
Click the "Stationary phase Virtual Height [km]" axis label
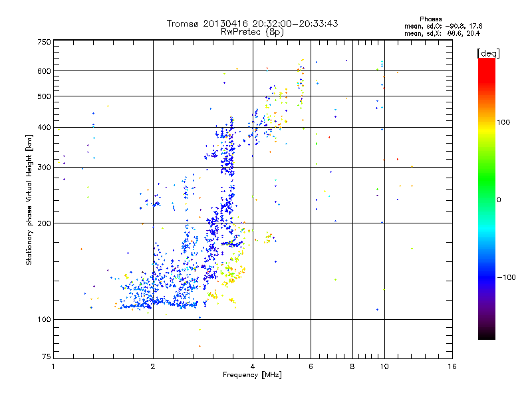[x=29, y=199]
